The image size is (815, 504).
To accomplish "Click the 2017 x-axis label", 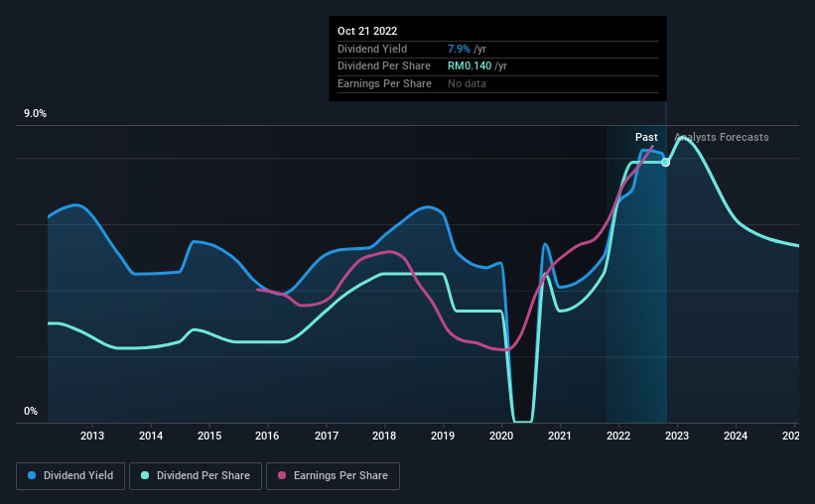I will click(x=327, y=436).
